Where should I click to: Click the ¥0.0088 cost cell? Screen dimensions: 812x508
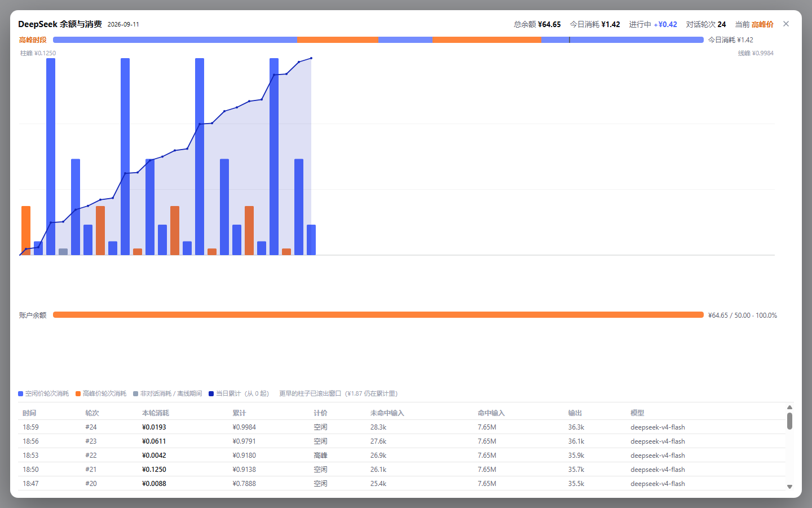coord(154,484)
